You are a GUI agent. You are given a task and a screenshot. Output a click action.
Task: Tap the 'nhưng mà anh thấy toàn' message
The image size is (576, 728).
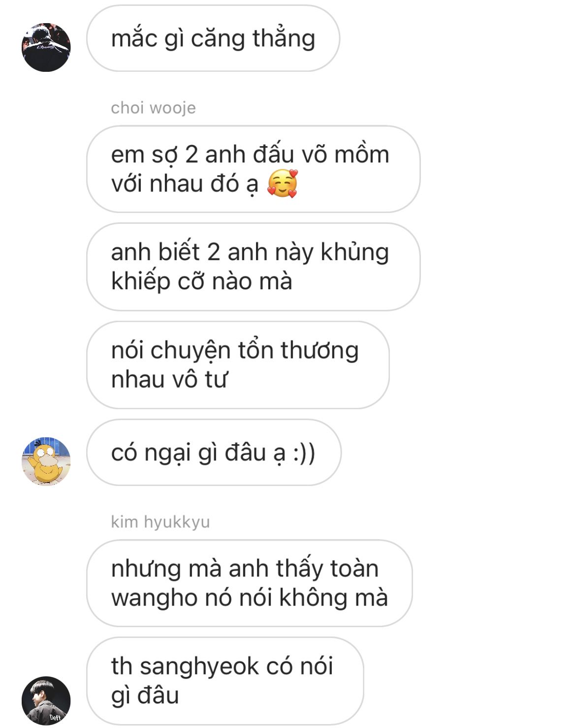[250, 583]
